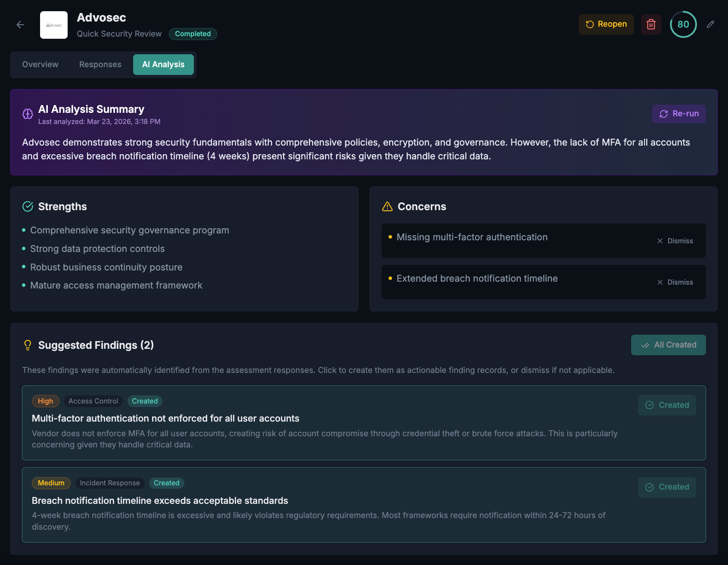The image size is (728, 565).
Task: Click the back arrow next to Advosec
Action: [20, 25]
